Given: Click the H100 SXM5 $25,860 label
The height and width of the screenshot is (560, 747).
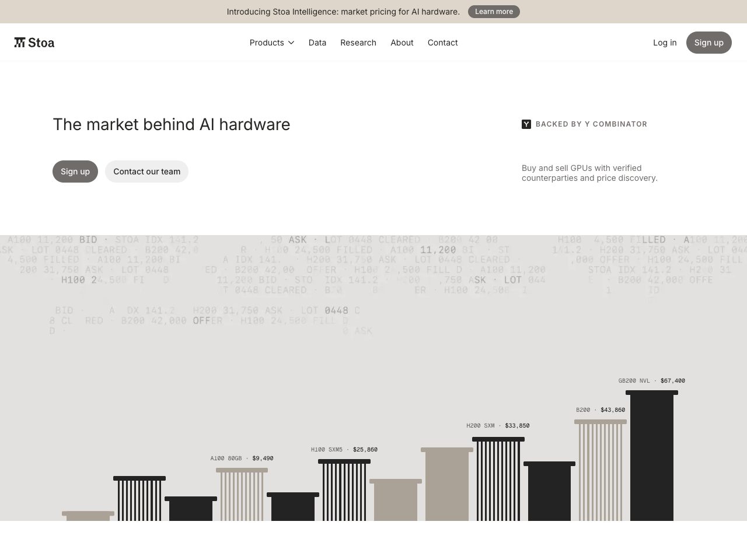Looking at the screenshot, I should point(344,450).
